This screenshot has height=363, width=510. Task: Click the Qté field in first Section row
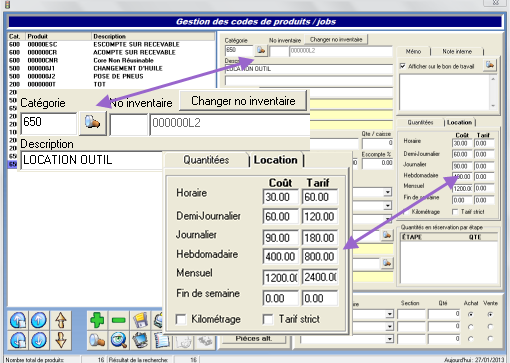point(444,314)
